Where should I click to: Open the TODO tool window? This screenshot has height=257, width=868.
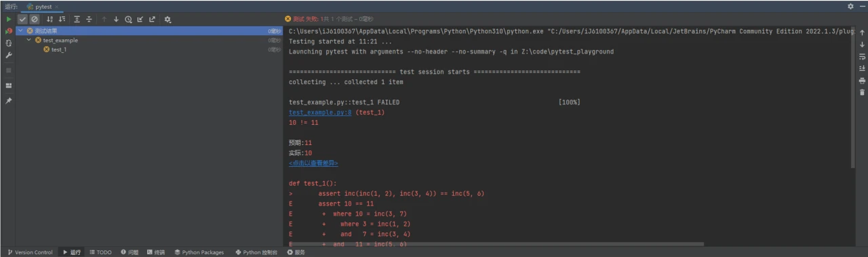[100, 252]
